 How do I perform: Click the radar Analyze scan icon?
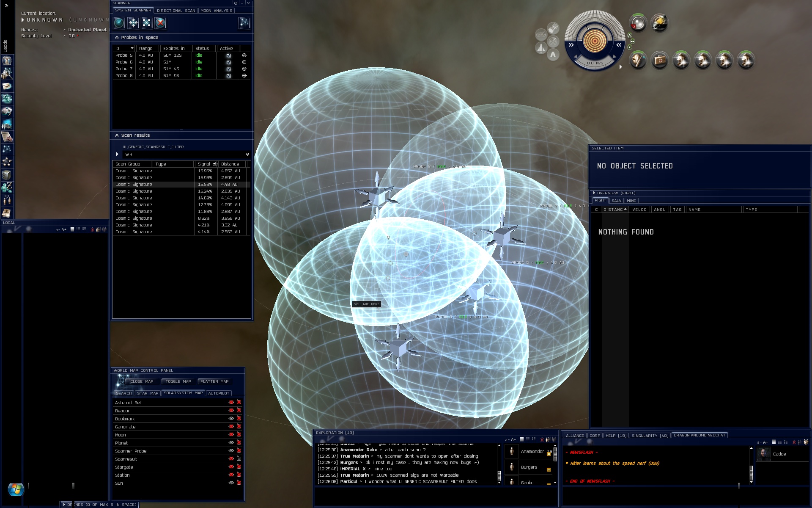tap(119, 23)
